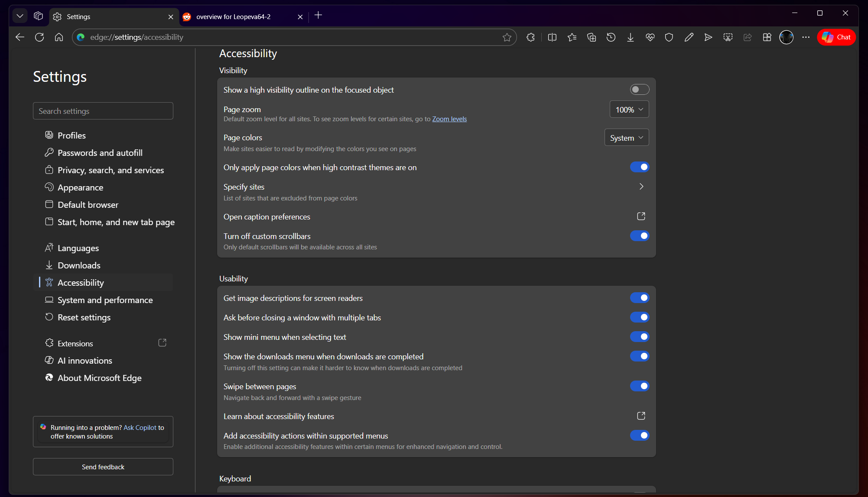Enable high visibility outline toggle
This screenshot has height=497, width=868.
coord(639,90)
